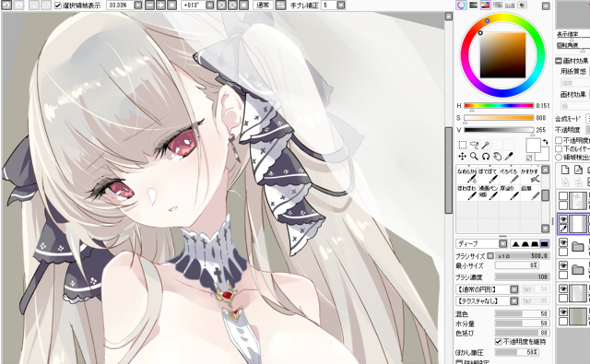The image size is (590, 364).
Task: Select the magic wand tool
Action: 486,145
